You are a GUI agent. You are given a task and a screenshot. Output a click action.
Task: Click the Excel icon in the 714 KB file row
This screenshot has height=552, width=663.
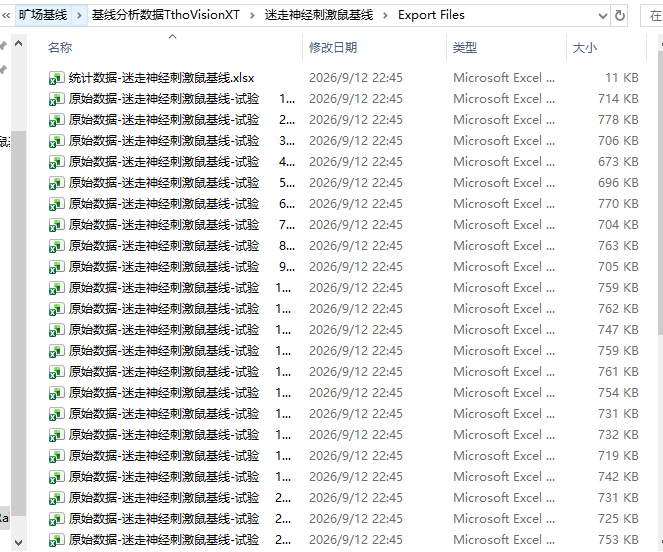[x=56, y=99]
